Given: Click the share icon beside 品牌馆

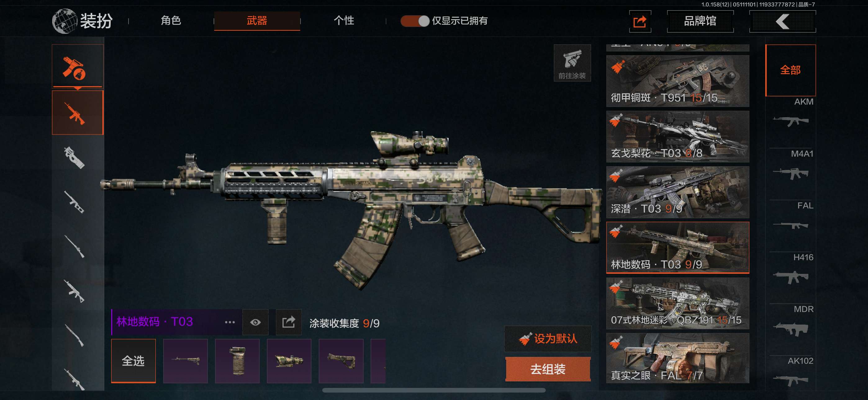Looking at the screenshot, I should point(640,21).
